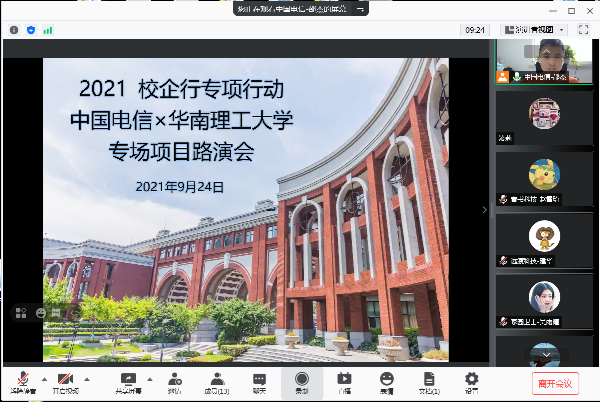The image size is (600, 402).
Task: Show the members list panel
Action: point(217,380)
